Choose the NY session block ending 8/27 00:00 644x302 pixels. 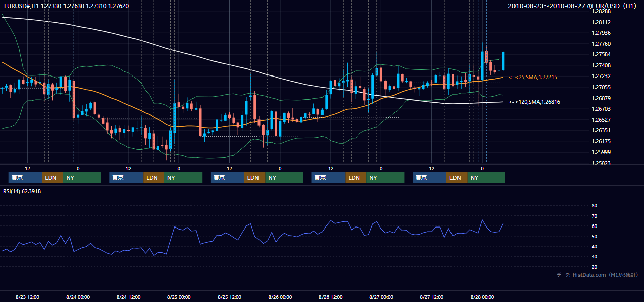[385, 178]
